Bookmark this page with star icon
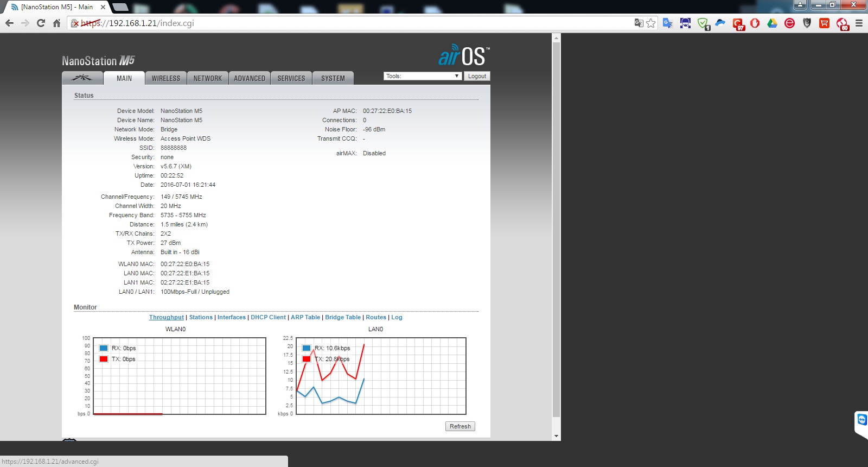This screenshot has height=467, width=868. [651, 23]
